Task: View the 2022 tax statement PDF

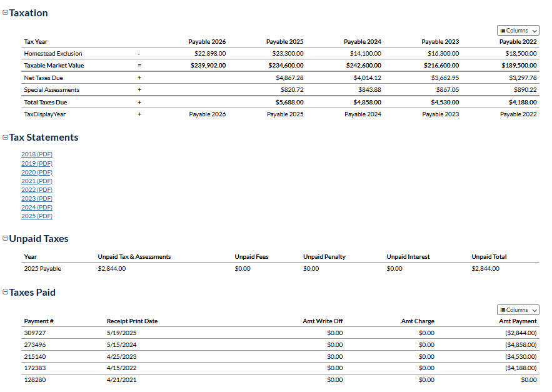Action: tap(37, 189)
